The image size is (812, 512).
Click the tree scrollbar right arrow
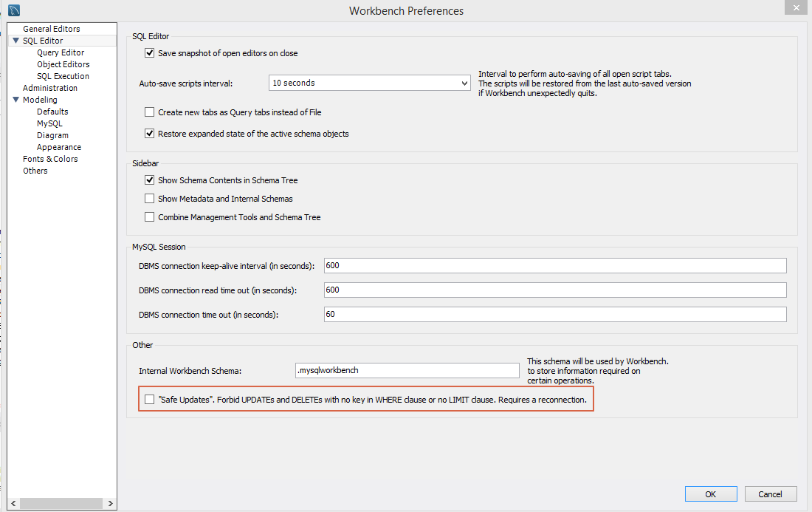pos(110,503)
